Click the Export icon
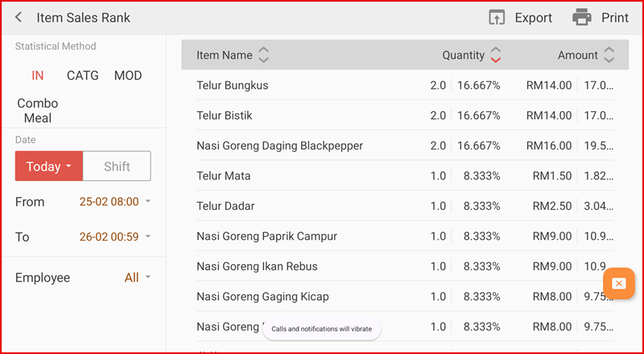Screen dimensions: 644x354 [497, 18]
